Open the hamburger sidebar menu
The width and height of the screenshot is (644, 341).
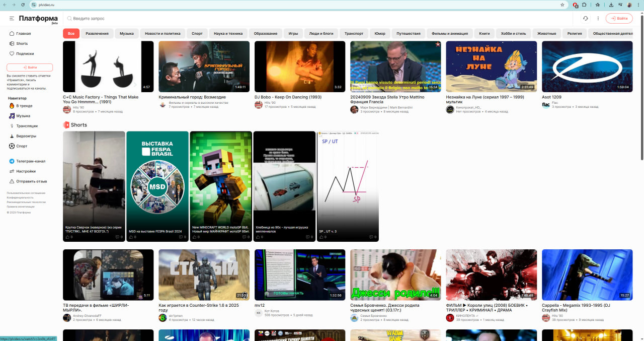pyautogui.click(x=11, y=18)
